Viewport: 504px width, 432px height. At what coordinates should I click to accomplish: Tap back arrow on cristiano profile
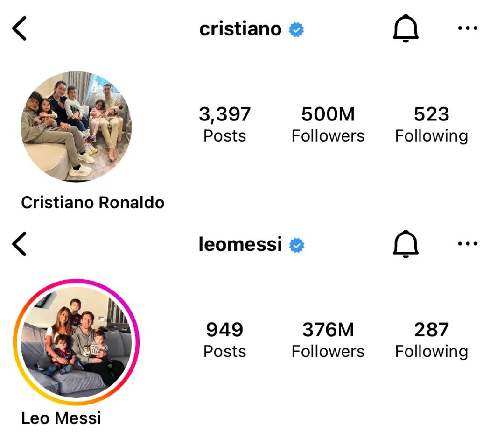(x=19, y=29)
